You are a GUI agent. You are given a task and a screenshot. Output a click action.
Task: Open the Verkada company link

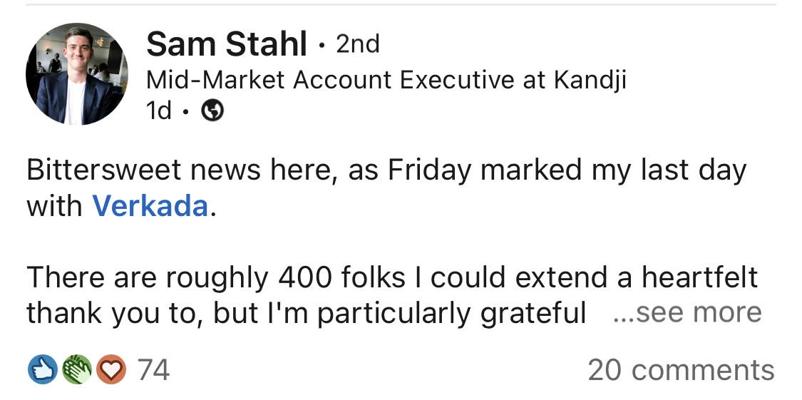pos(150,206)
